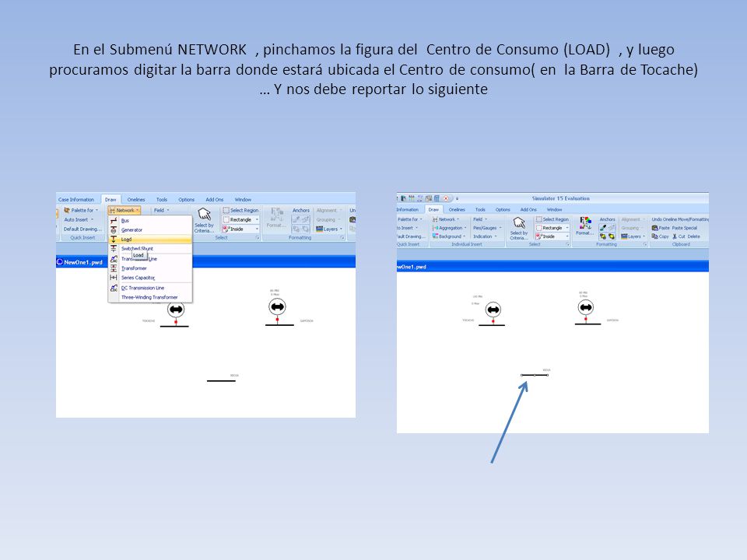This screenshot has height=560, width=747.
Task: Open Window tab in left screenshot
Action: (x=243, y=200)
